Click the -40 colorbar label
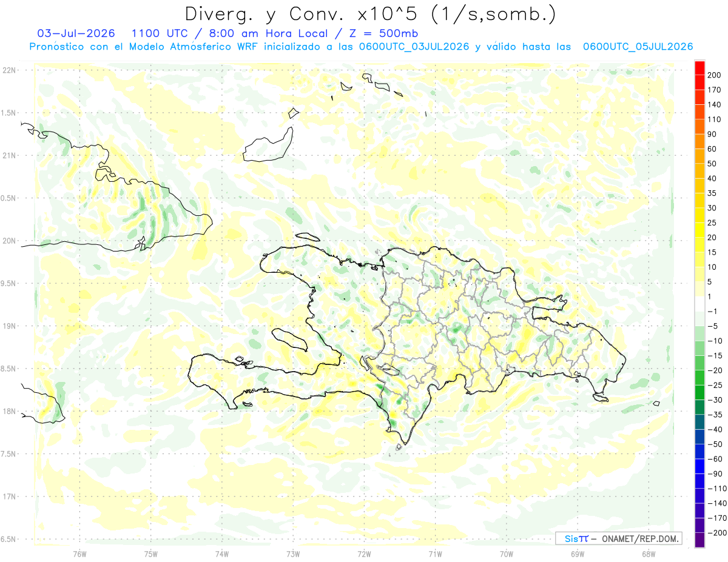 (x=715, y=429)
